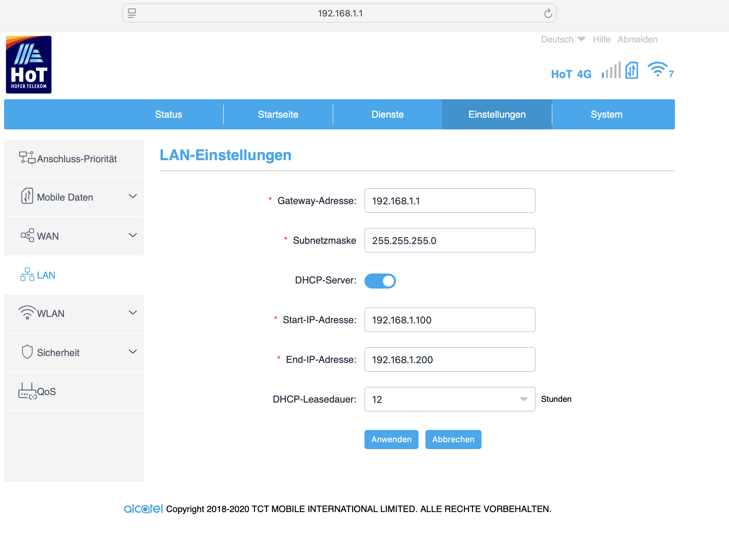
Task: Click the Abmelden logout link
Action: (638, 39)
